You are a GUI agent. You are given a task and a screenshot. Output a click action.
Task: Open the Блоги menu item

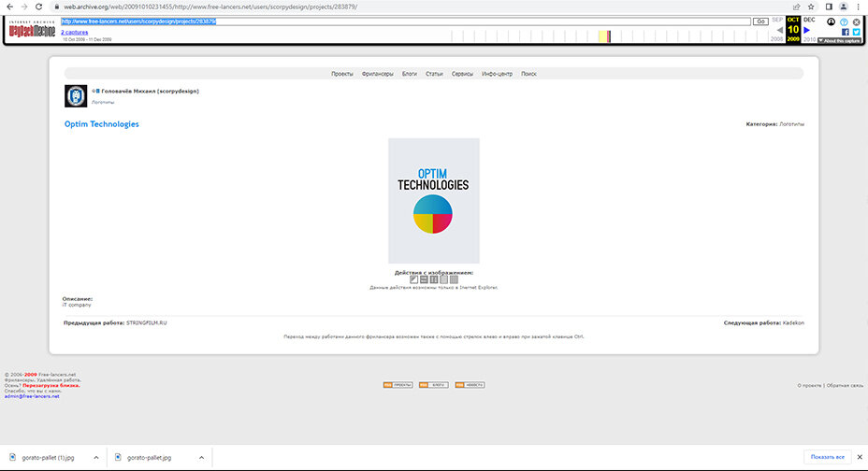[410, 74]
